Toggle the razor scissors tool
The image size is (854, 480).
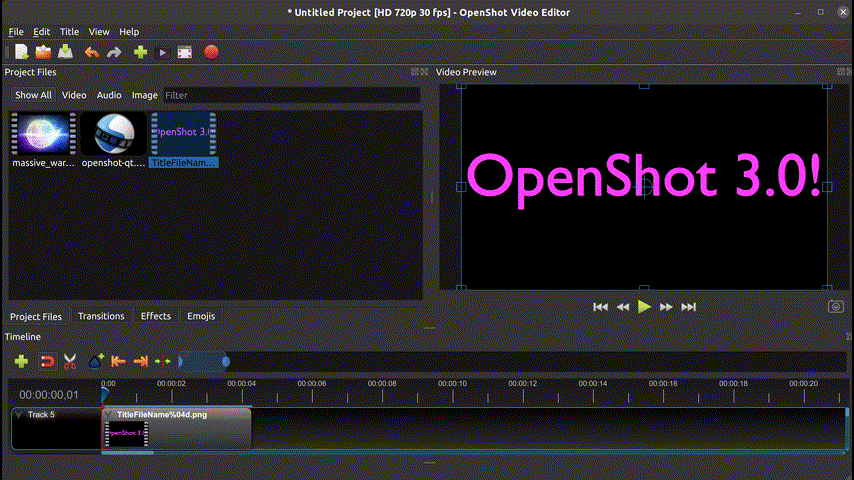tap(70, 361)
